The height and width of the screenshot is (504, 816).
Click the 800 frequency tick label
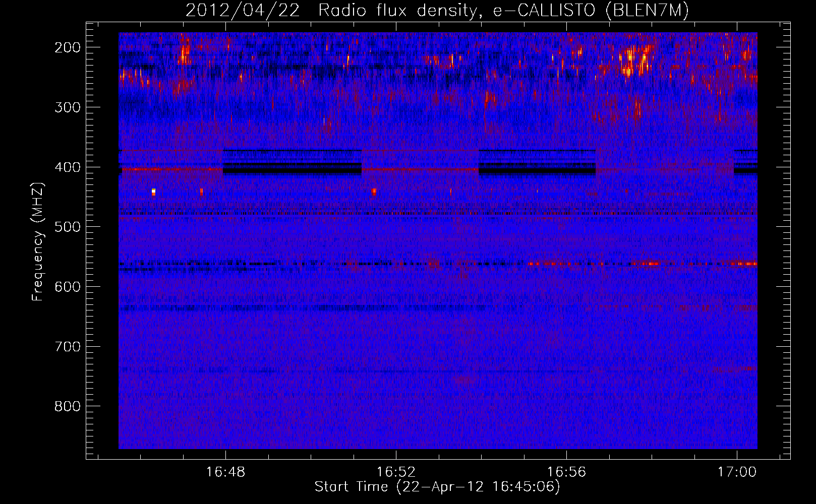click(68, 406)
